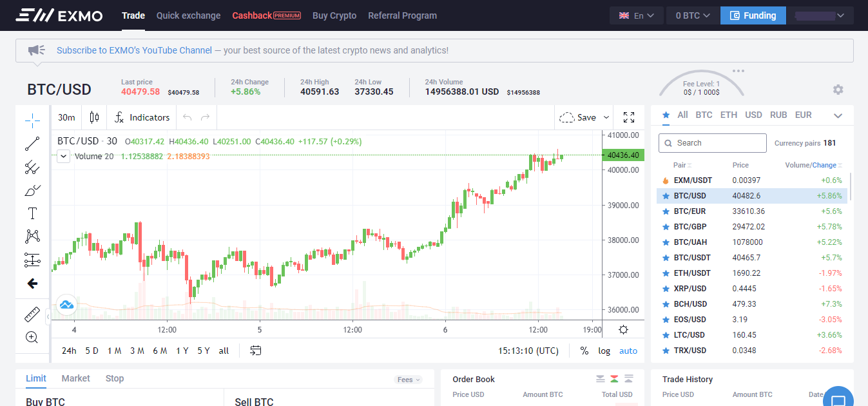Screen dimensions: 868x406
Task: Open the candlestick chart style picker
Action: 95,117
